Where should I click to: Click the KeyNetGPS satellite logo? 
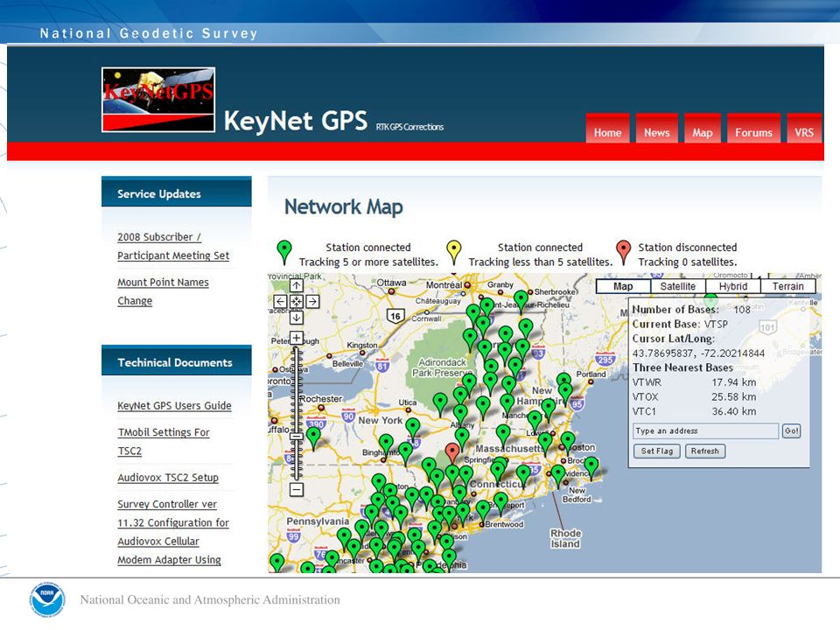[158, 100]
